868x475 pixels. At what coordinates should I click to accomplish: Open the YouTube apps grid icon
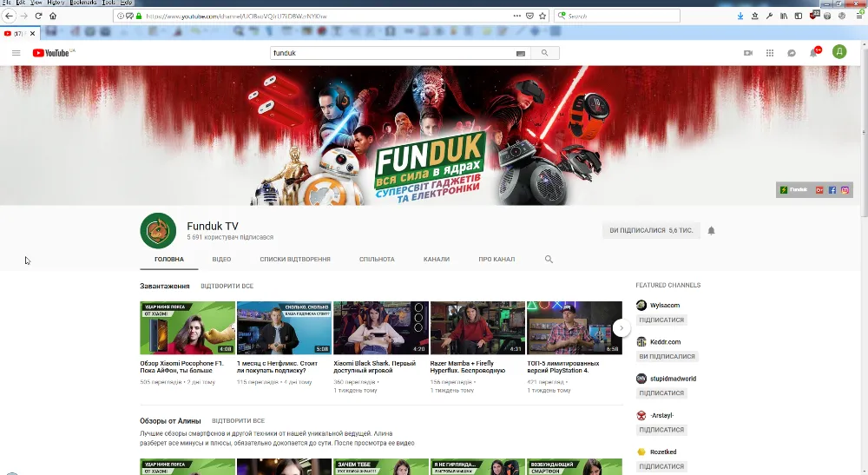coord(769,53)
